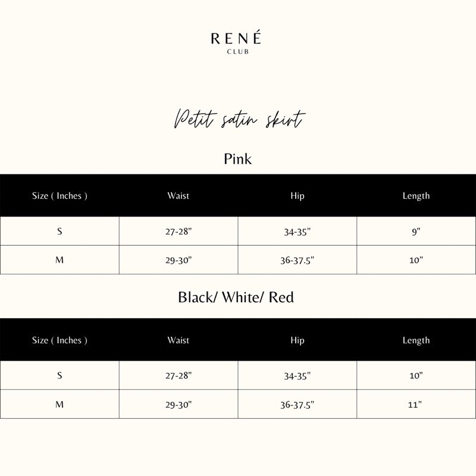Click the 9" length cell
The image size is (476, 476).
pos(416,231)
